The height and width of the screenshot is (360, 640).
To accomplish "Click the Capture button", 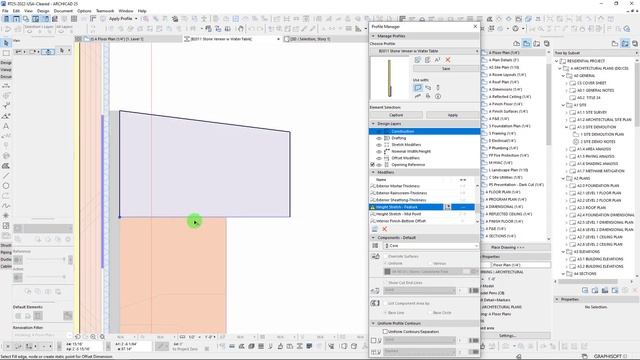I will tap(396, 115).
